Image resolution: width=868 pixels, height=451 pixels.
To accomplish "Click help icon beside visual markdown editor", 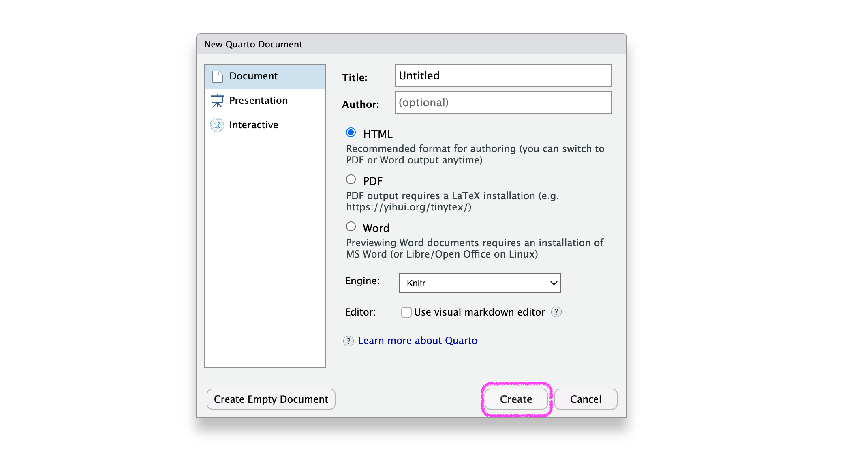I will point(556,312).
